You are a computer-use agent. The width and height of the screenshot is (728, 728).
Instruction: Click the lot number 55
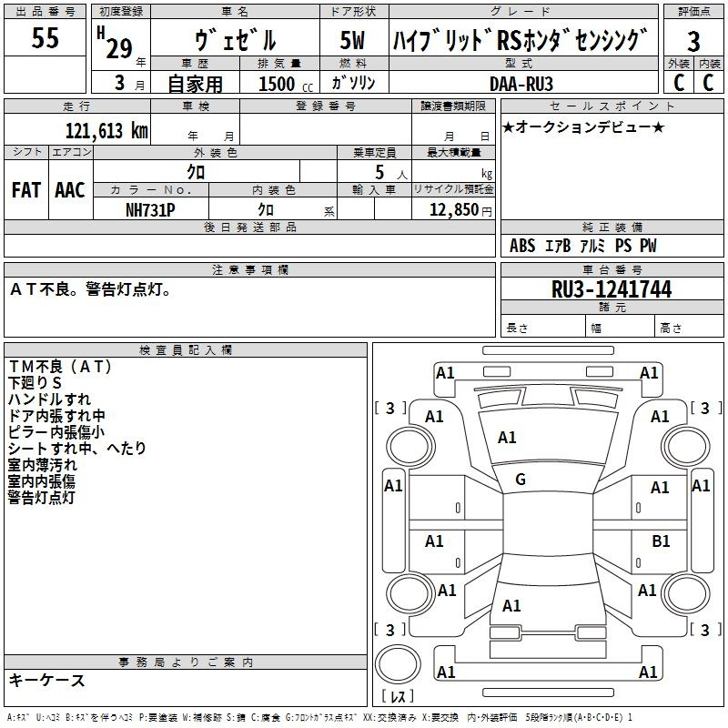[45, 37]
